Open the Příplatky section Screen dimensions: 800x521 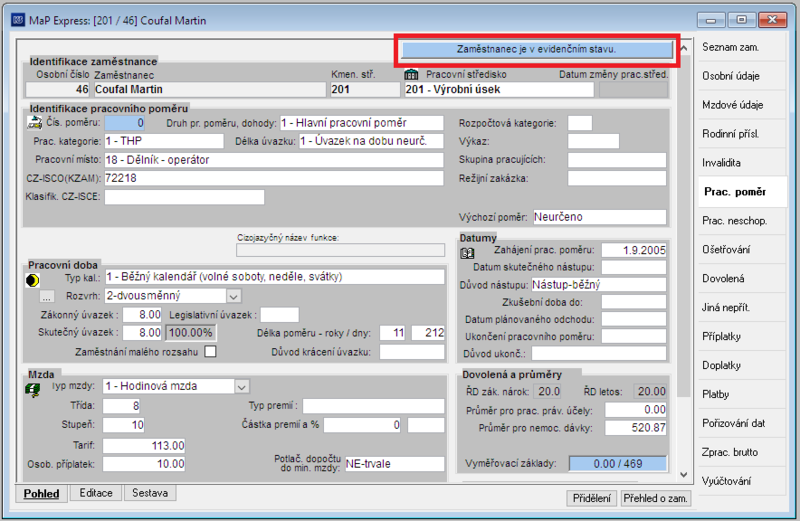tap(742, 336)
